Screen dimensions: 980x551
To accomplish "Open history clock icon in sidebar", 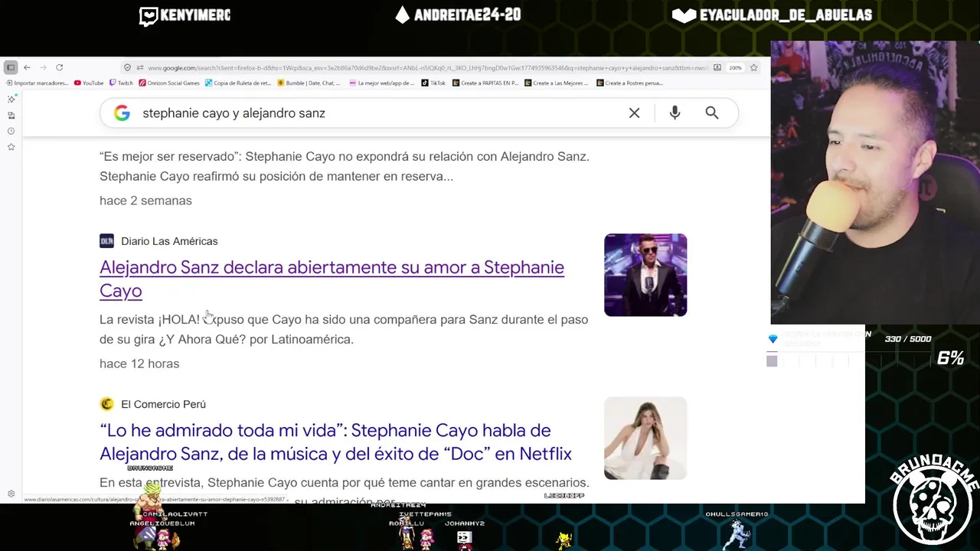I will 11,131.
